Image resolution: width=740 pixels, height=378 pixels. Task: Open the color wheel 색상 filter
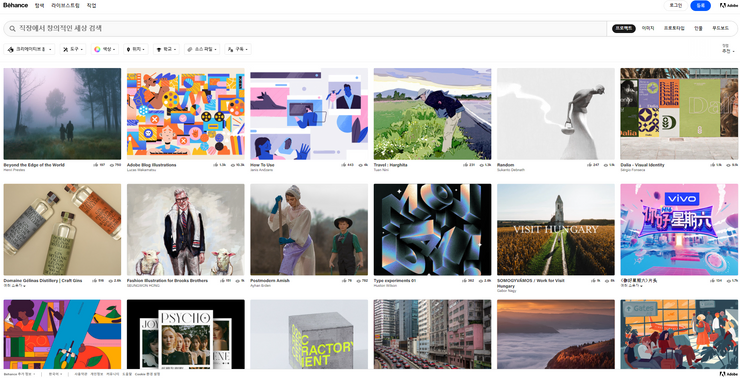point(104,49)
